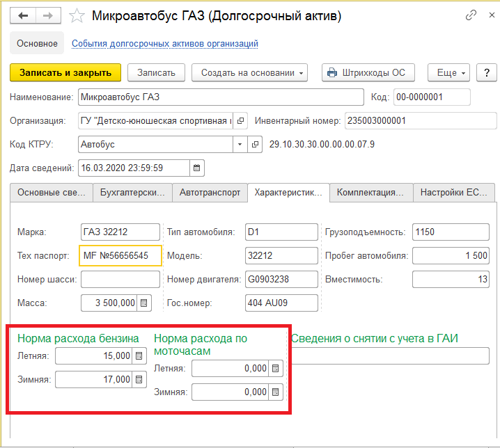Click Записать и закрыть button

[65, 72]
